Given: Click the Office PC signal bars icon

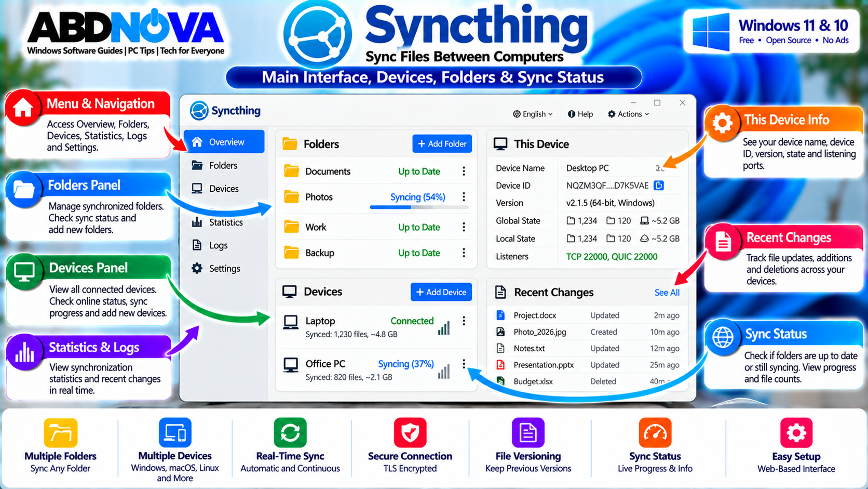Looking at the screenshot, I should 444,372.
